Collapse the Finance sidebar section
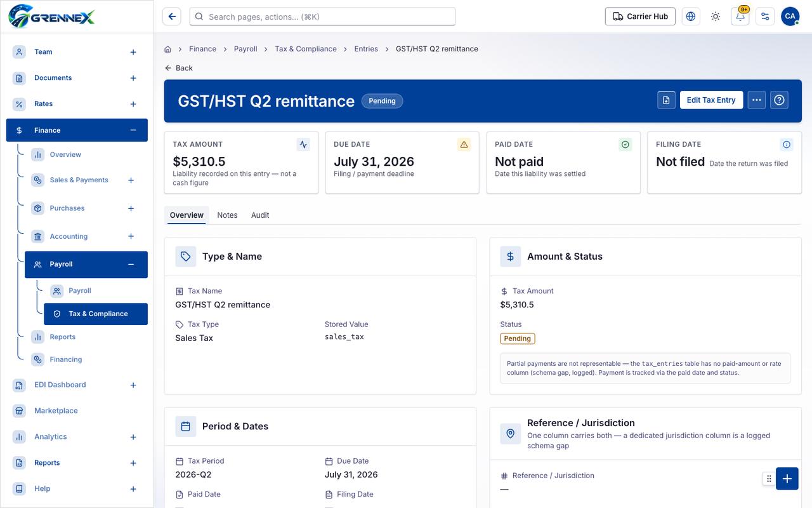This screenshot has height=508, width=812. pos(133,130)
